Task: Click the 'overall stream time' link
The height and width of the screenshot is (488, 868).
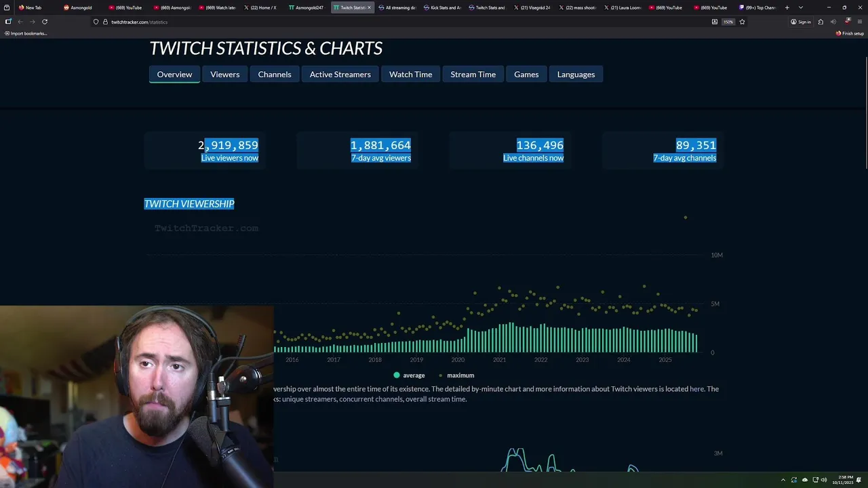Action: pos(436,399)
